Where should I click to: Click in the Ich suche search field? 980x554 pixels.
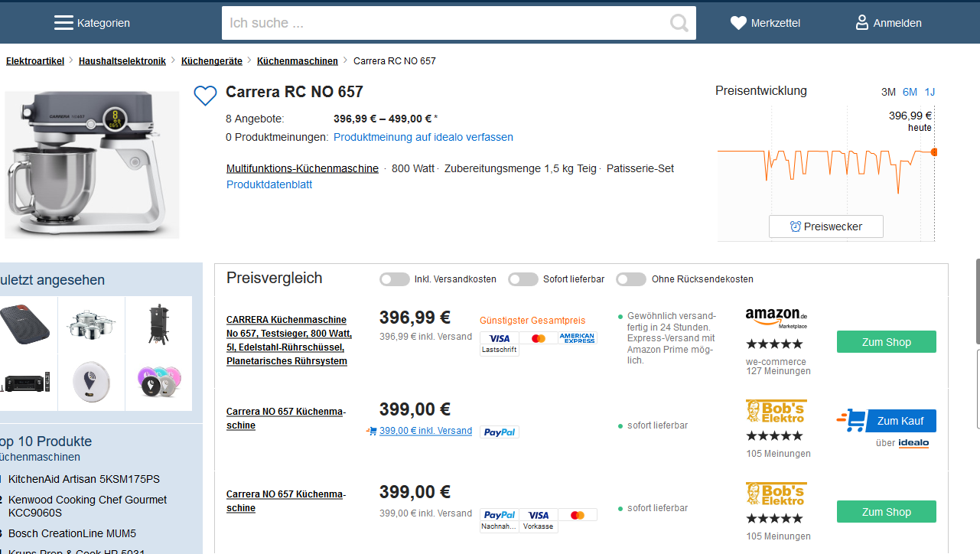(x=444, y=23)
